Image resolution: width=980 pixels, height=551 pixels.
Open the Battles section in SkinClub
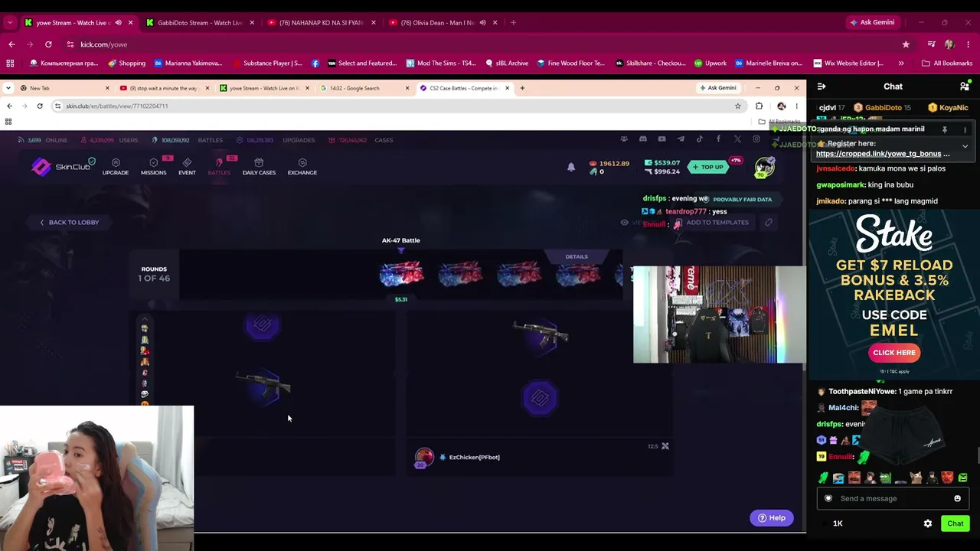click(219, 166)
